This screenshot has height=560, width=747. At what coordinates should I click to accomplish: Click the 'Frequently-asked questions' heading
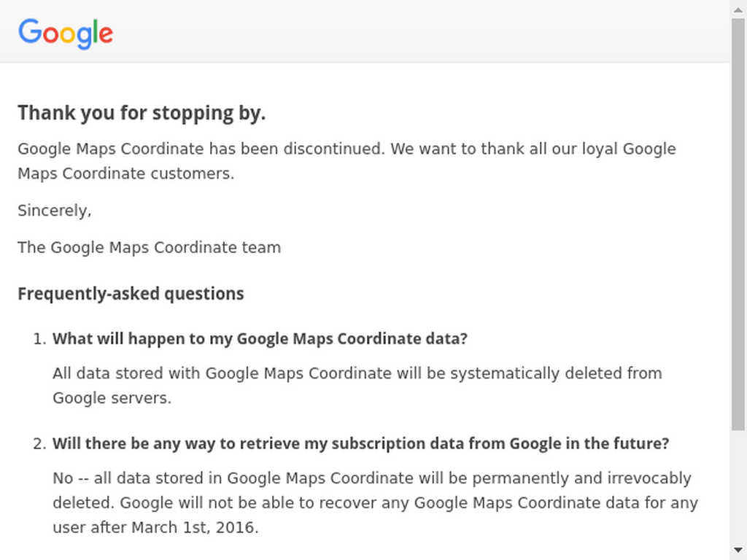click(x=131, y=294)
